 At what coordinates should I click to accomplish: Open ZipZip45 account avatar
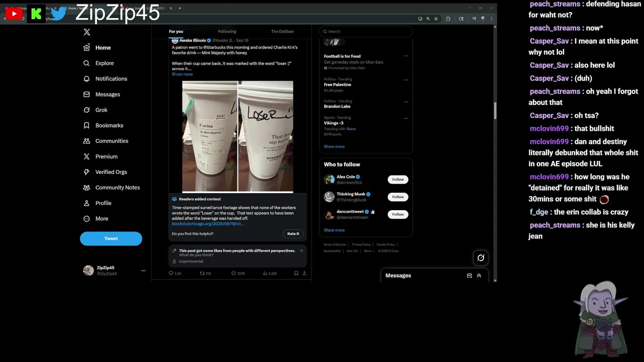89,270
